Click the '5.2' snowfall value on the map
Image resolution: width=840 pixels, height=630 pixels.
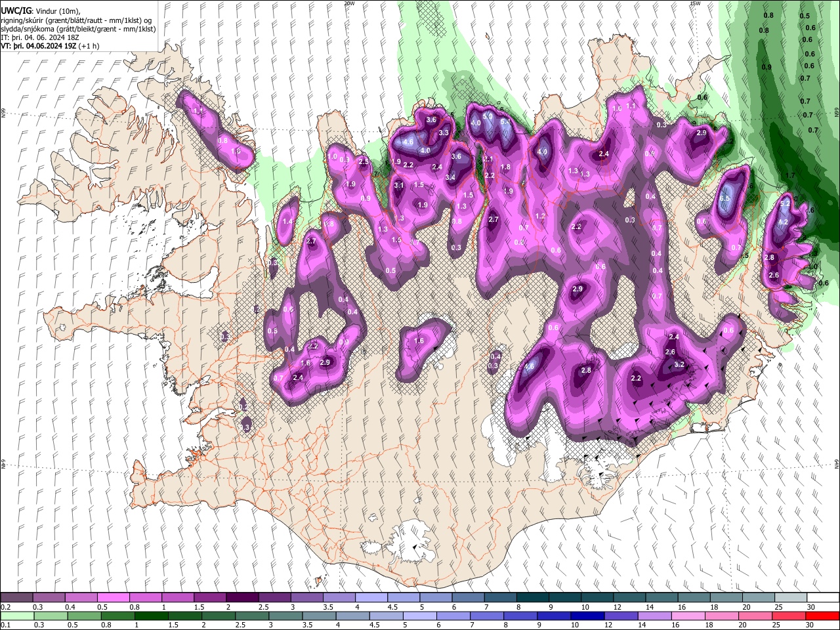click(784, 204)
